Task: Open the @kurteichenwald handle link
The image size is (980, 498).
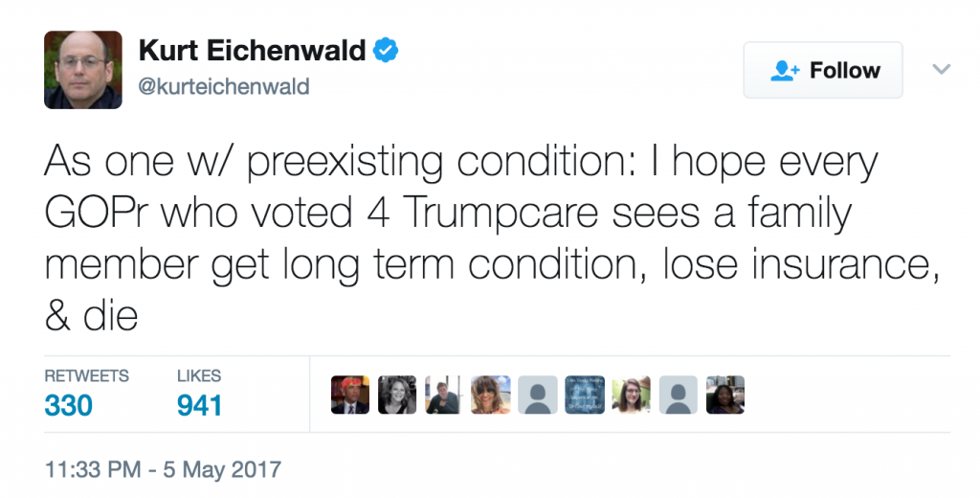Action: (x=224, y=85)
